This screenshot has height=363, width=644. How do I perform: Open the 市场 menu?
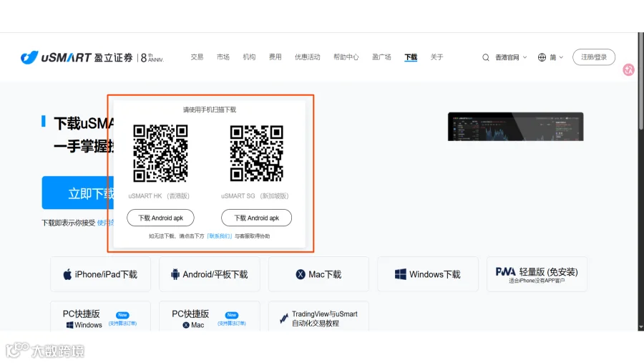click(x=223, y=57)
